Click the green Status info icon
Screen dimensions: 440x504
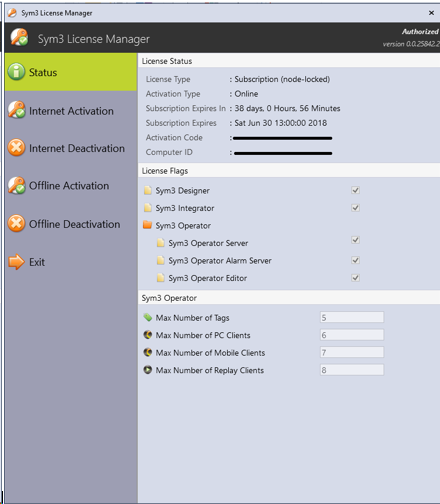16,72
